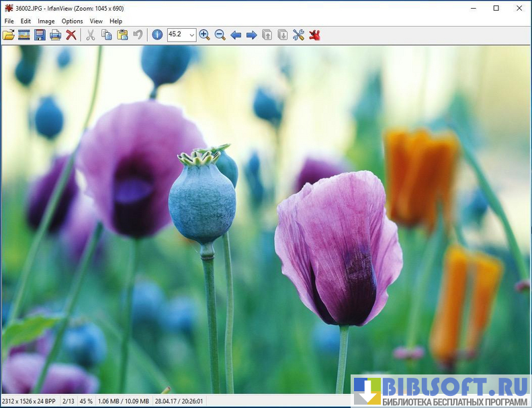Open settings with wrench tools icon
Screen dimensions: 532x408
coord(298,35)
